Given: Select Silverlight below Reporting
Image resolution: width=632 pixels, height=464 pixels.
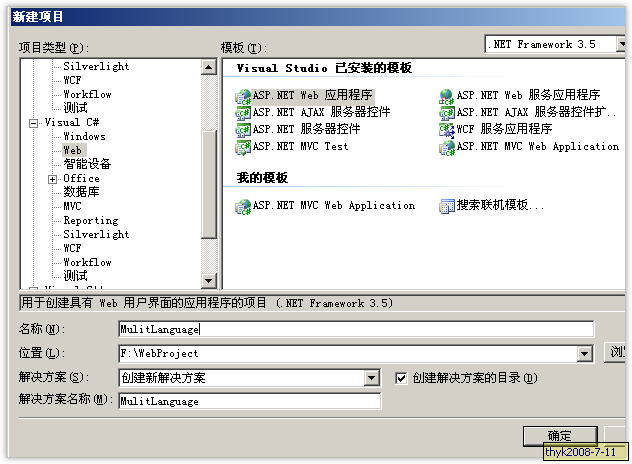Looking at the screenshot, I should (x=96, y=234).
